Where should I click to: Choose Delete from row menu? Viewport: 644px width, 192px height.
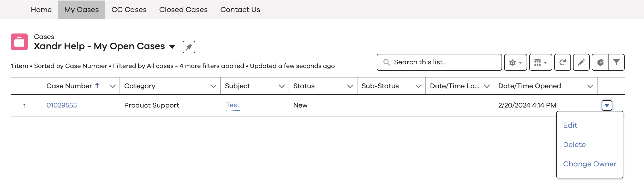point(574,145)
